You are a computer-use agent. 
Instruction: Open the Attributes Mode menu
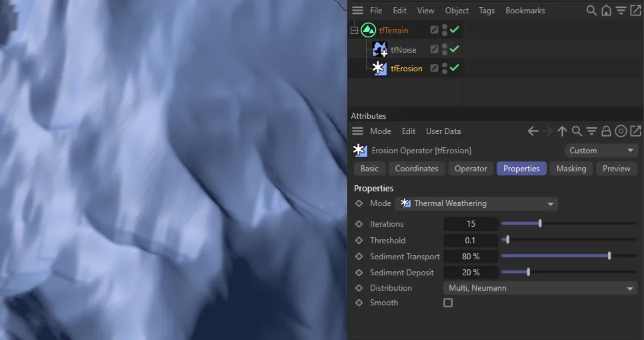coord(380,131)
